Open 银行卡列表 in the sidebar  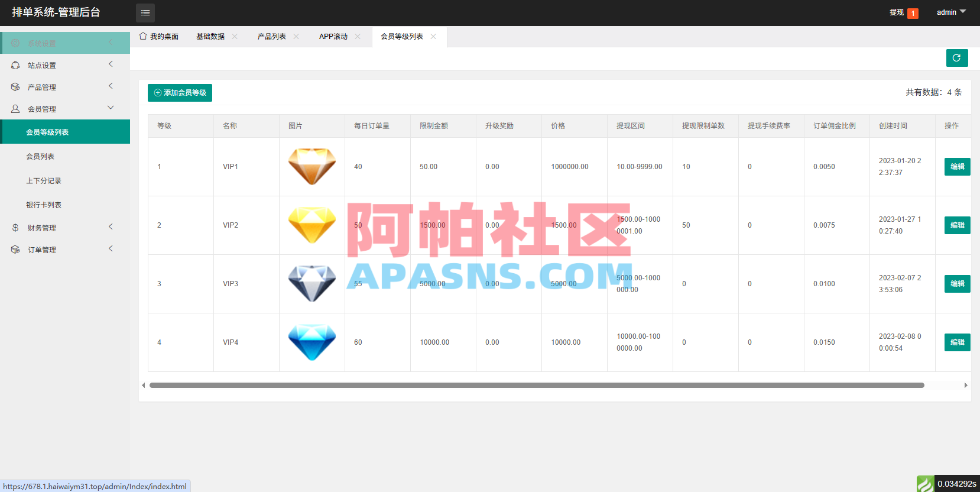[x=65, y=205]
